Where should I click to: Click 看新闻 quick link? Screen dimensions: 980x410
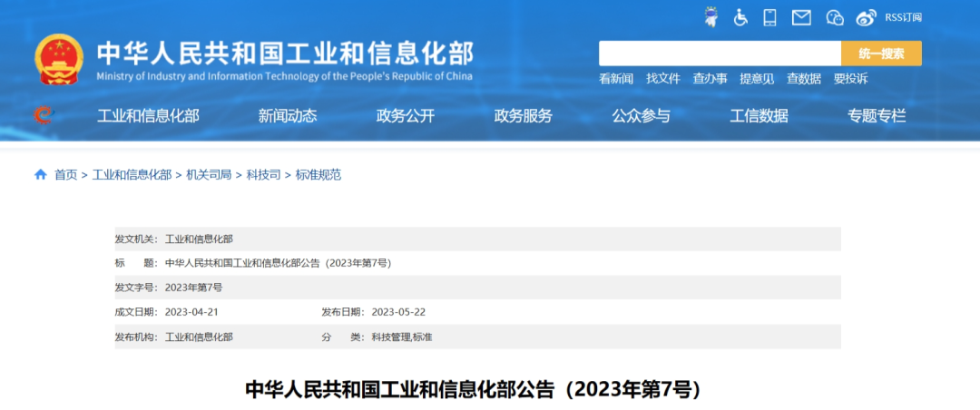point(615,79)
